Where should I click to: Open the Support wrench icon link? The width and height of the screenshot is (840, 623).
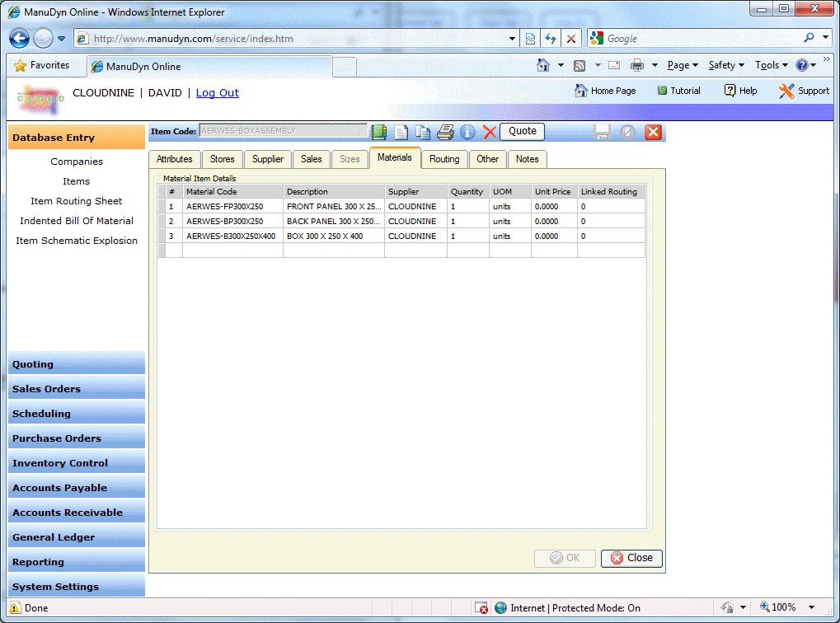(x=804, y=91)
